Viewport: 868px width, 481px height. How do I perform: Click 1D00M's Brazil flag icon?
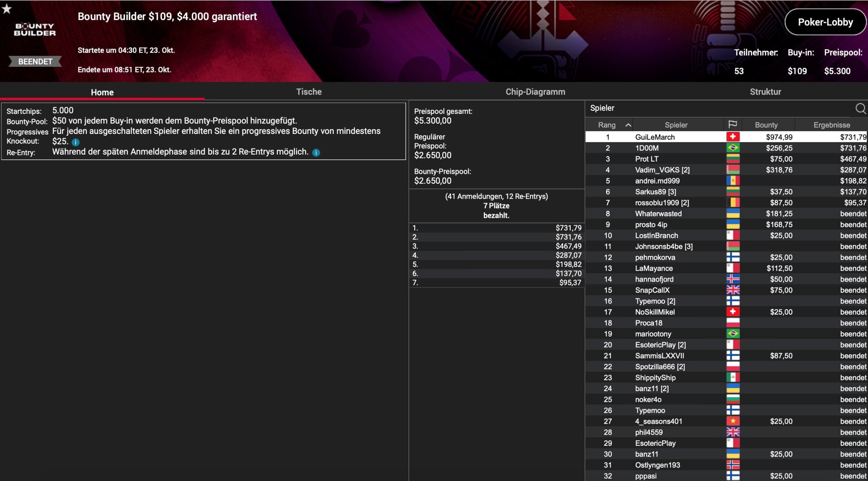pyautogui.click(x=732, y=148)
